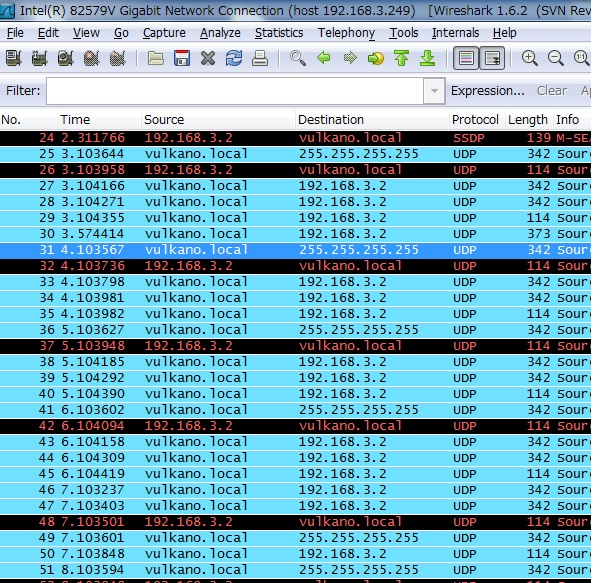This screenshot has height=583, width=601.
Task: Toggle auto scroll during live capture
Action: pos(492,59)
